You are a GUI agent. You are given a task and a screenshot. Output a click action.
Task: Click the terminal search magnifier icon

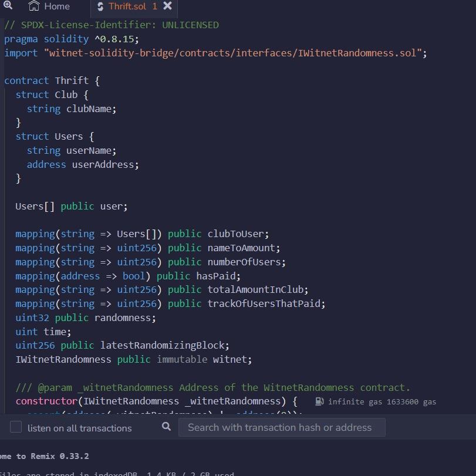coord(167,427)
